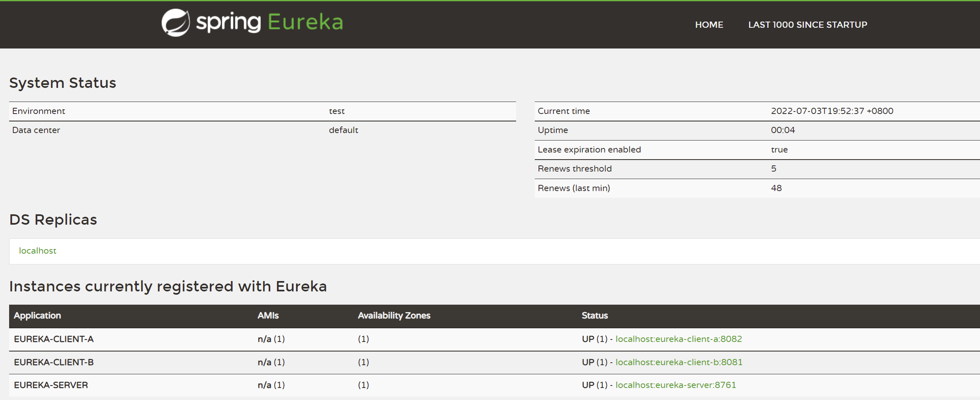
Task: Select n/a (1) in EUREKA-CLIENT-B row
Action: pyautogui.click(x=271, y=362)
